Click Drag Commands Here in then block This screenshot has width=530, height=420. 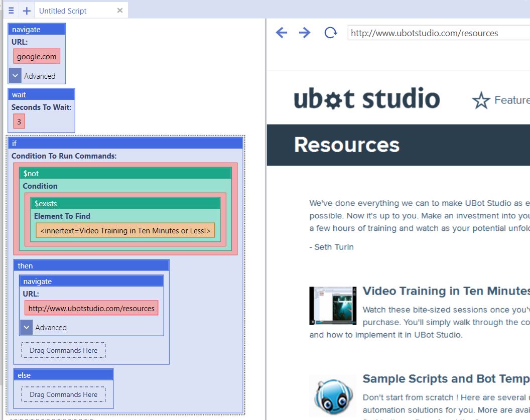pos(63,350)
